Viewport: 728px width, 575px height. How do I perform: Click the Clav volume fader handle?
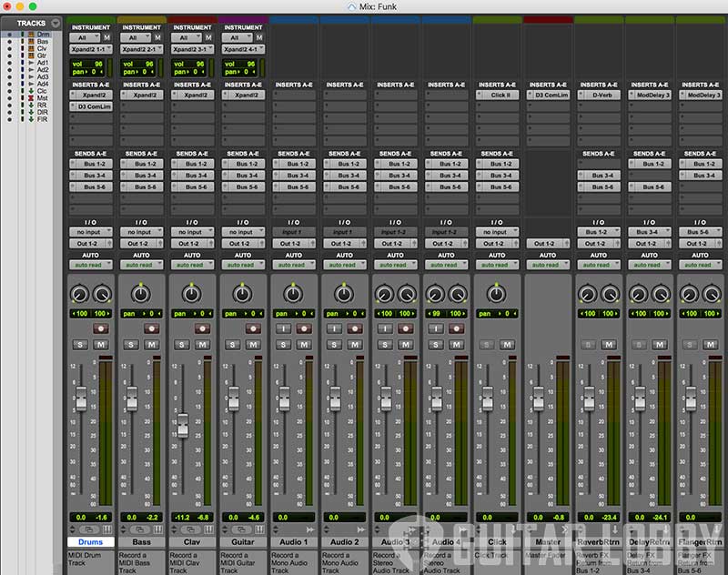click(x=183, y=425)
